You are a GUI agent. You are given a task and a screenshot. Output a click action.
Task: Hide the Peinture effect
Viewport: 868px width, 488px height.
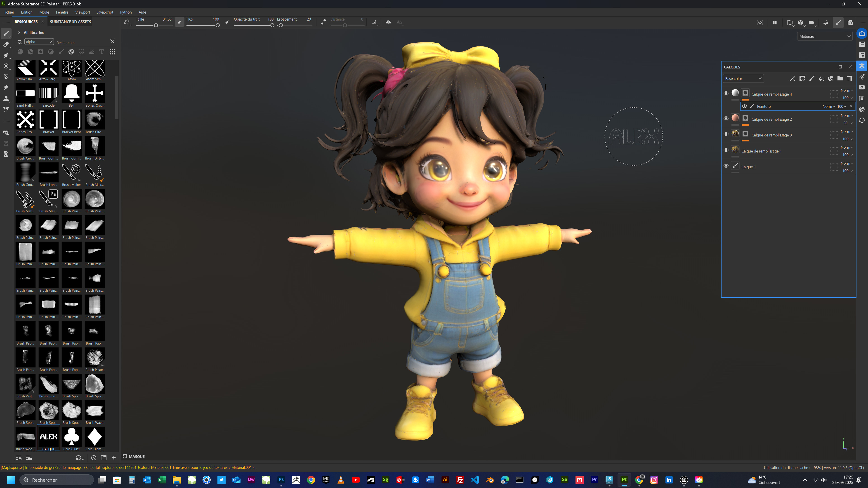tap(744, 106)
